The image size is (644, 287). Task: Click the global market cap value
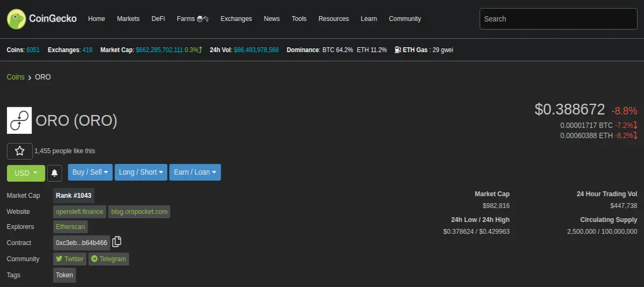point(159,50)
